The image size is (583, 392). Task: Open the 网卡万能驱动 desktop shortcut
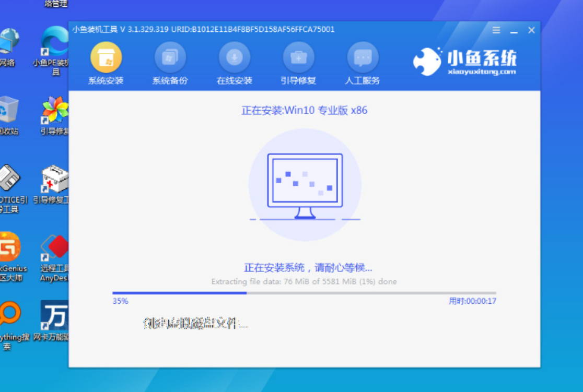(52, 321)
